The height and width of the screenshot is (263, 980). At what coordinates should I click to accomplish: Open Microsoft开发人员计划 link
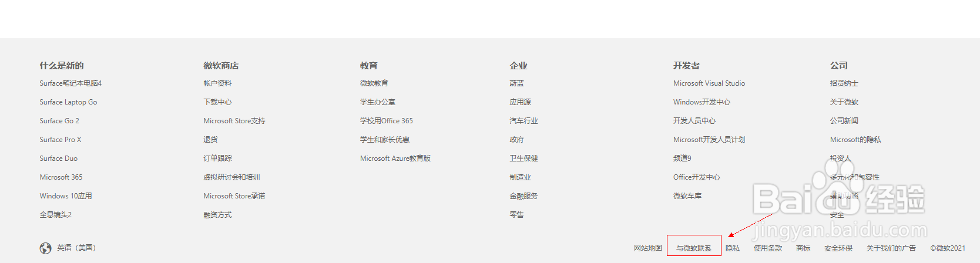pos(709,140)
